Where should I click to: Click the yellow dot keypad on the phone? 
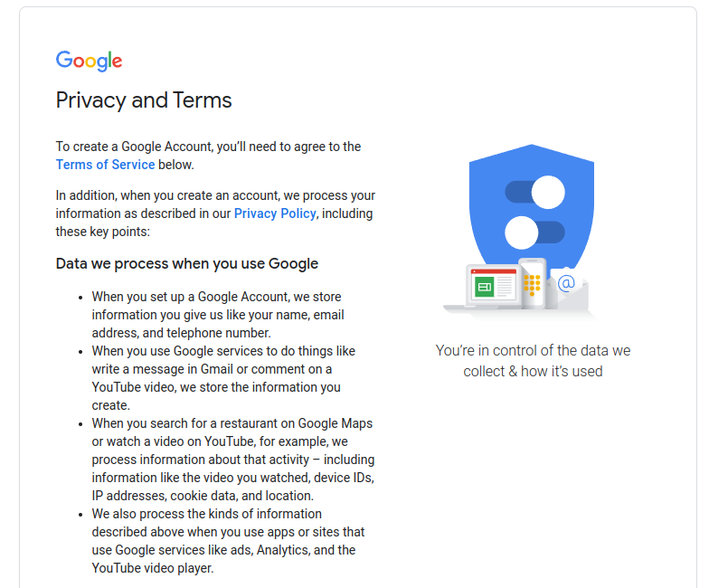coord(532,285)
